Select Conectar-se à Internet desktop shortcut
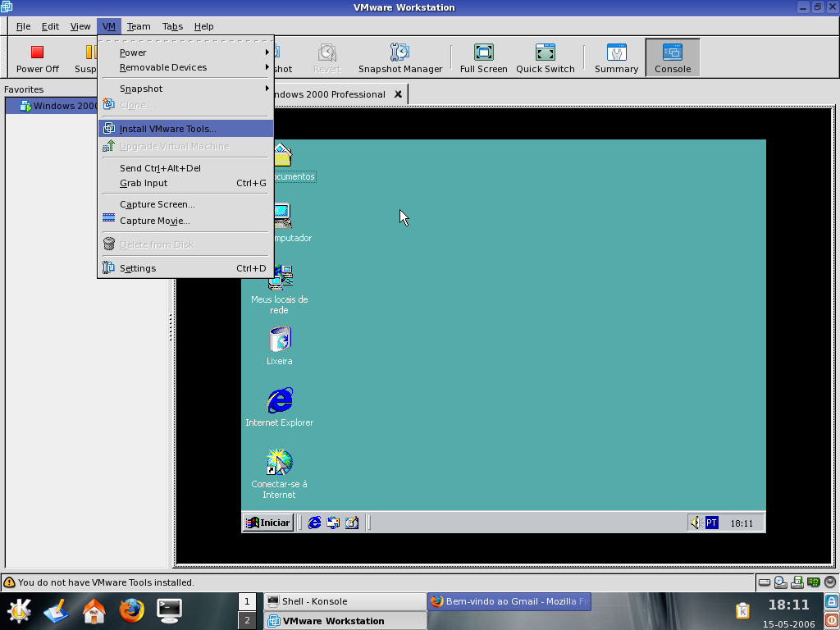This screenshot has width=840, height=630. coord(279,474)
